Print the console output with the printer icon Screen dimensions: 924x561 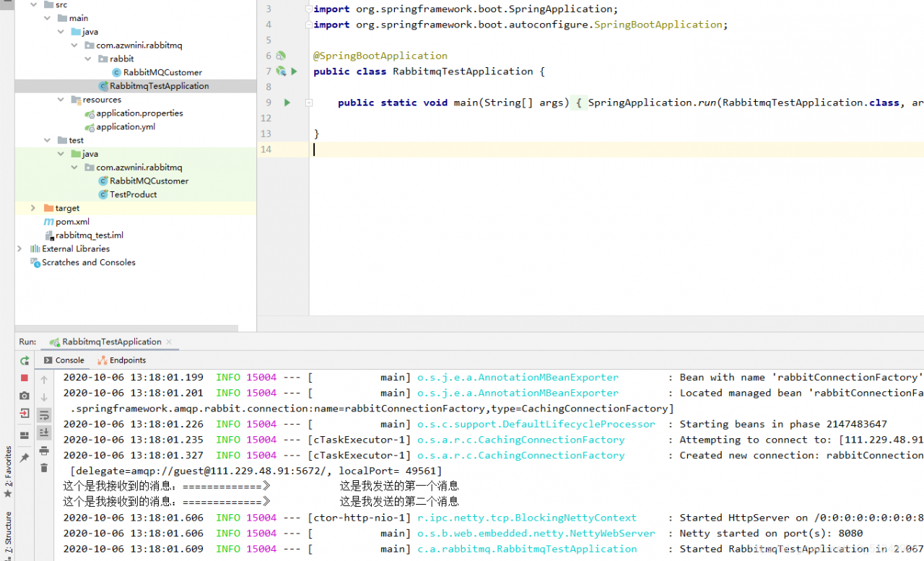[x=44, y=451]
